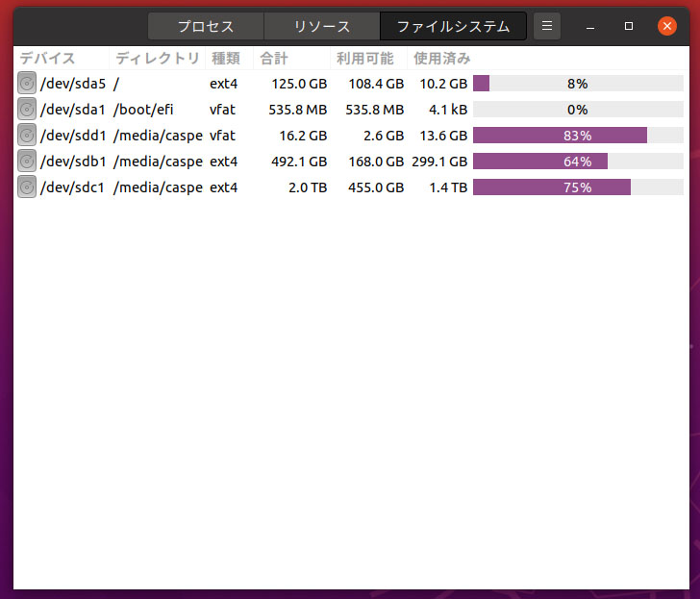Maximize the system monitor window
Screen dimensions: 700x599
(x=629, y=26)
